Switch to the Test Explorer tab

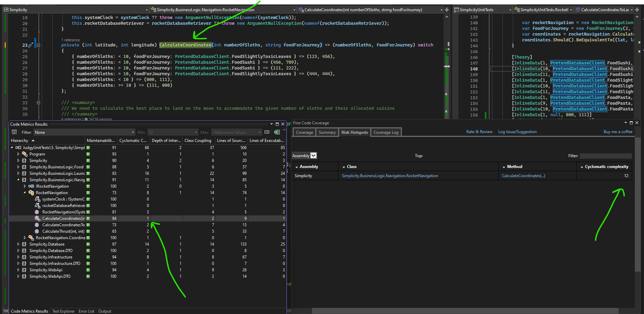(x=63, y=311)
